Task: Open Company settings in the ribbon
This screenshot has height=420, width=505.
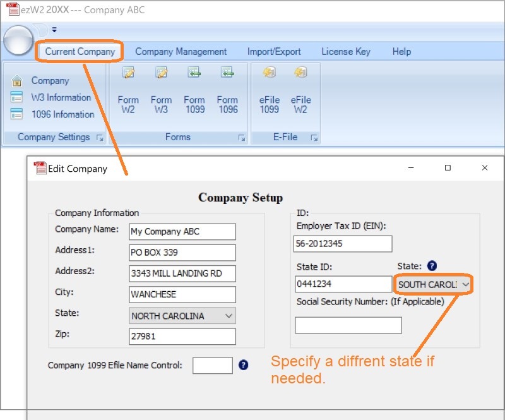Action: tap(50, 81)
